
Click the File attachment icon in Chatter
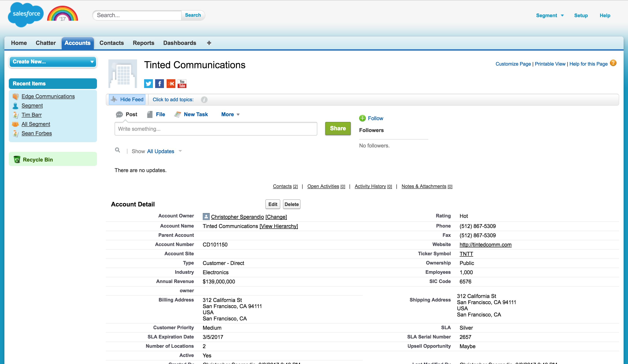150,114
